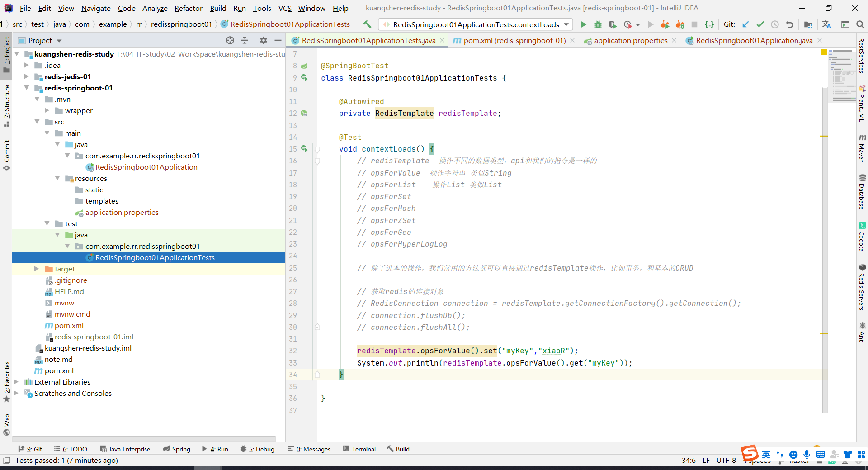Click the LF line separator in the status bar
868x470 pixels.
[706, 461]
